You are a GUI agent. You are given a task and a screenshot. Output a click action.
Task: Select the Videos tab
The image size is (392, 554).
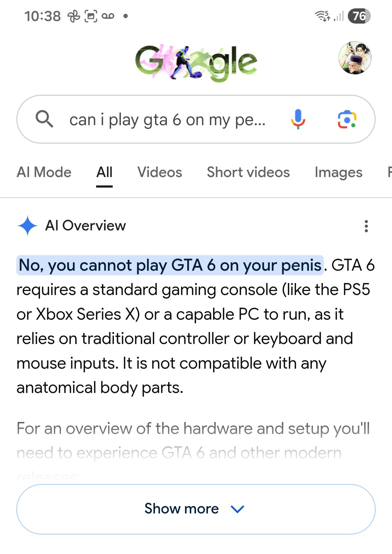click(160, 172)
